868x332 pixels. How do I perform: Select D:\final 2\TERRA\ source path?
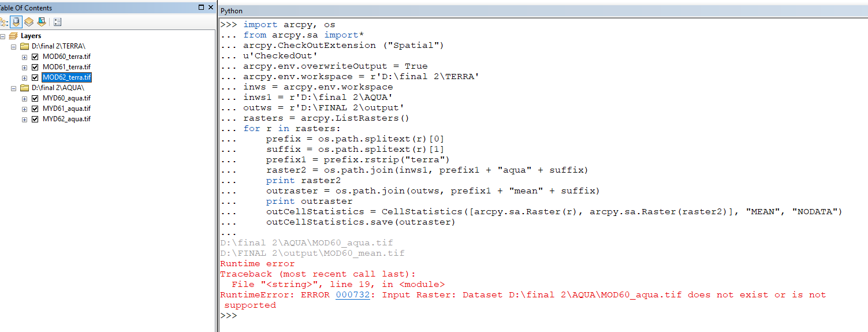point(59,46)
